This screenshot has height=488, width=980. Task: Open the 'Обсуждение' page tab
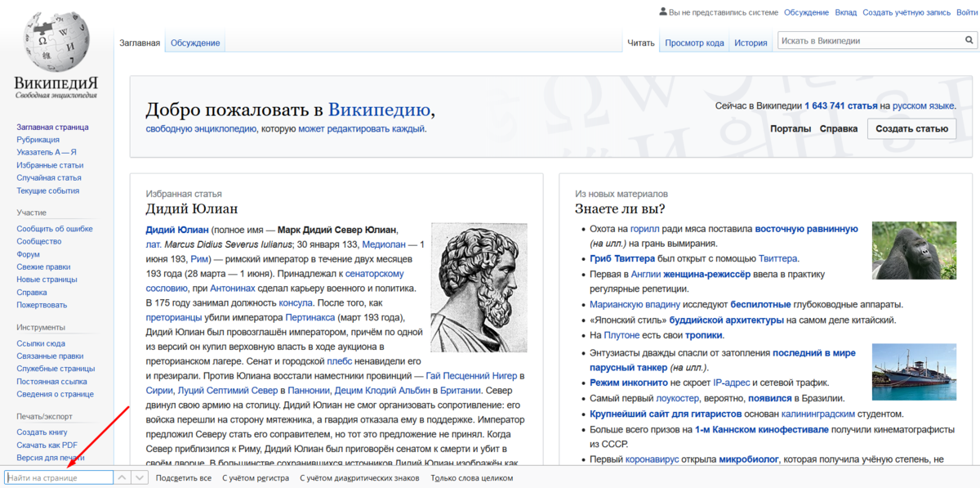[x=194, y=43]
